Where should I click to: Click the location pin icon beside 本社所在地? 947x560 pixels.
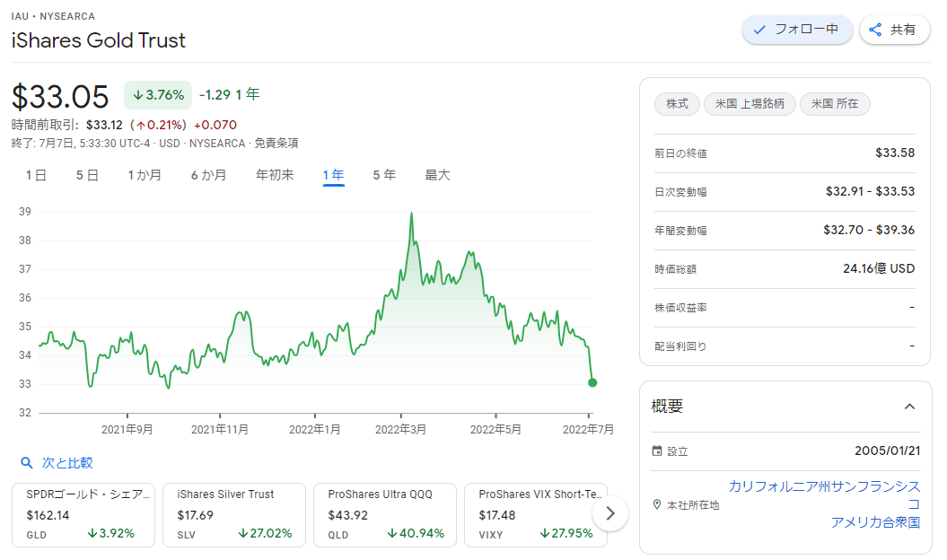click(657, 504)
